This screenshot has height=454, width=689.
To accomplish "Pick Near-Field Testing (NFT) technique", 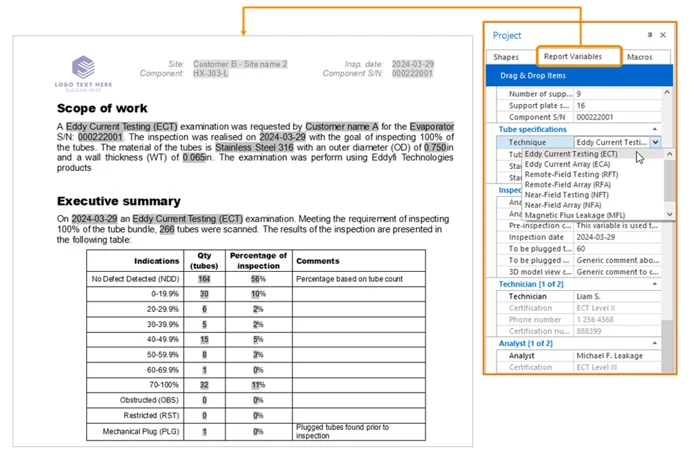I will (566, 195).
